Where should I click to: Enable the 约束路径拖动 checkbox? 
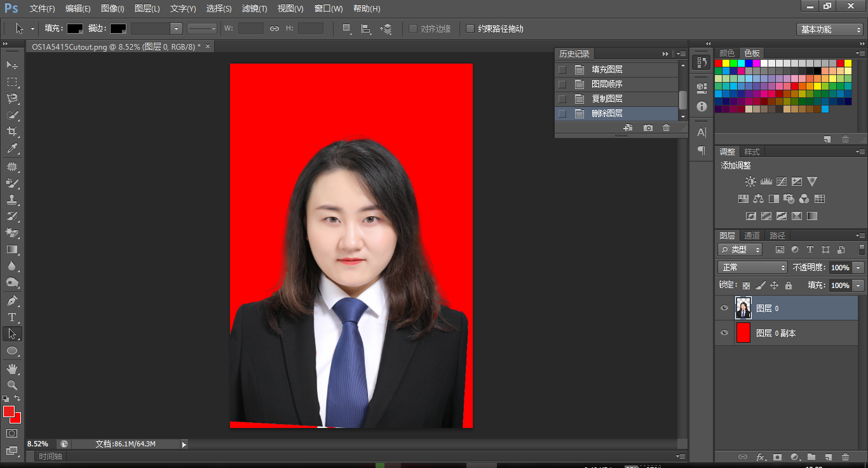pos(470,29)
